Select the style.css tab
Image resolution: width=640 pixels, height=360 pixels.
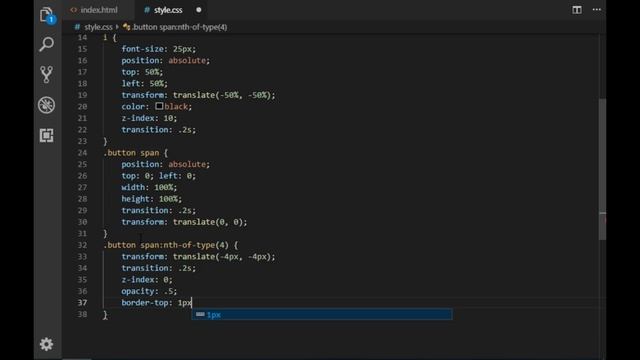pyautogui.click(x=168, y=10)
